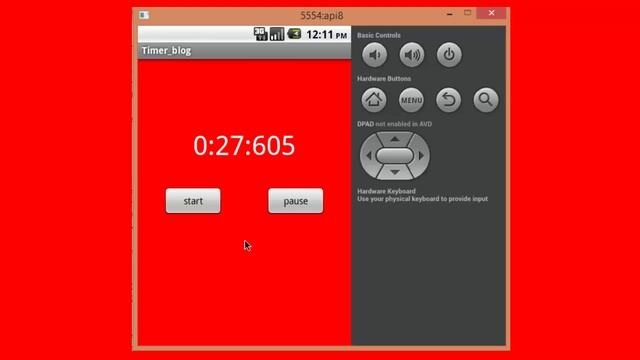Viewport: 640px width, 360px height.
Task: Click the emulator power button
Action: point(449,55)
